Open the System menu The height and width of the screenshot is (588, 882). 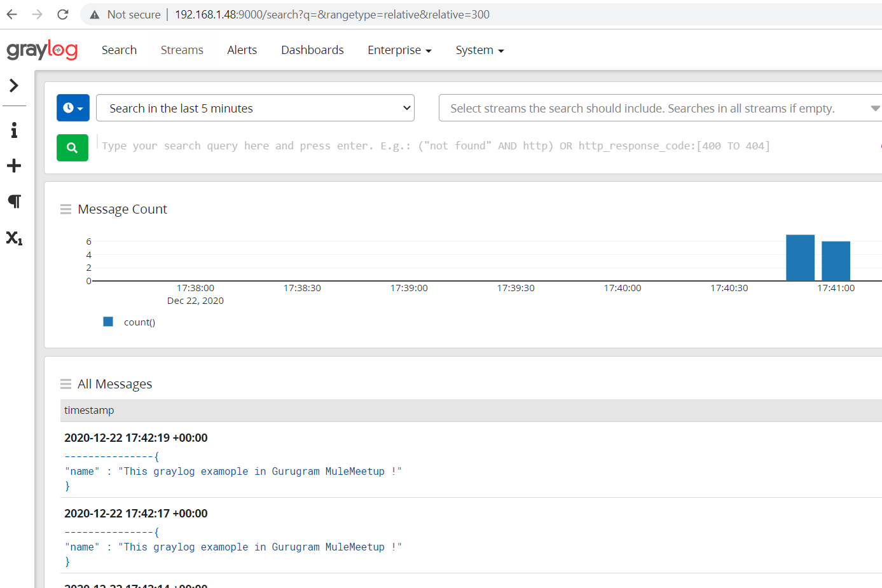click(479, 50)
